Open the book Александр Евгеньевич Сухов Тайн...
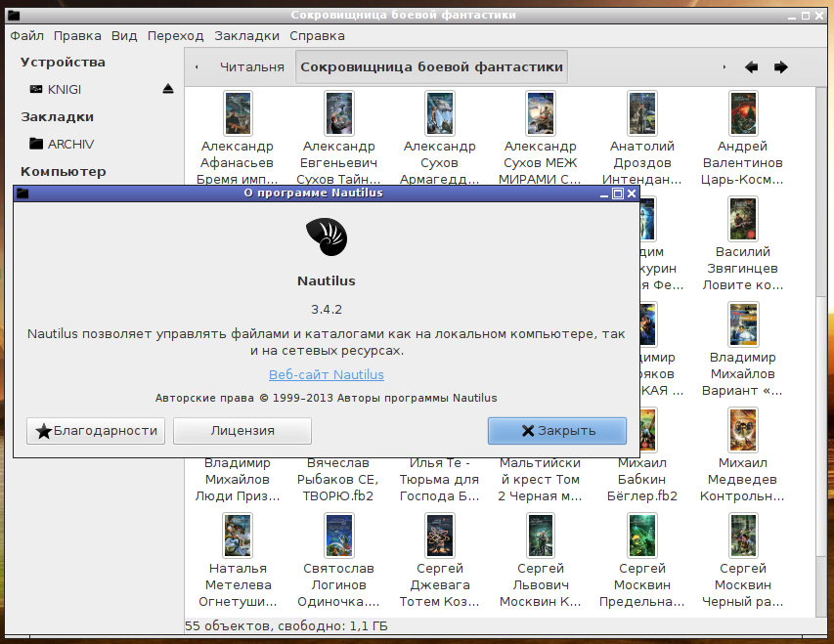 339,138
